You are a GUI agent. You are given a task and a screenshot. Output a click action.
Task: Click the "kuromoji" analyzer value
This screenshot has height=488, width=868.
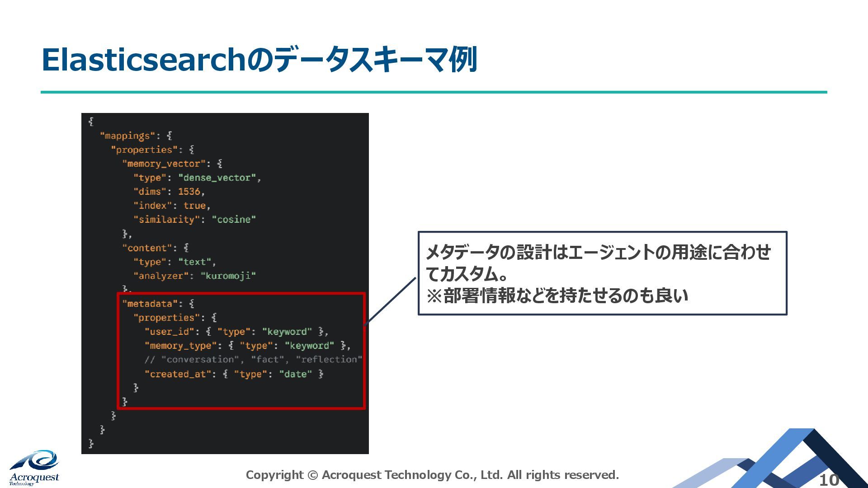(228, 276)
